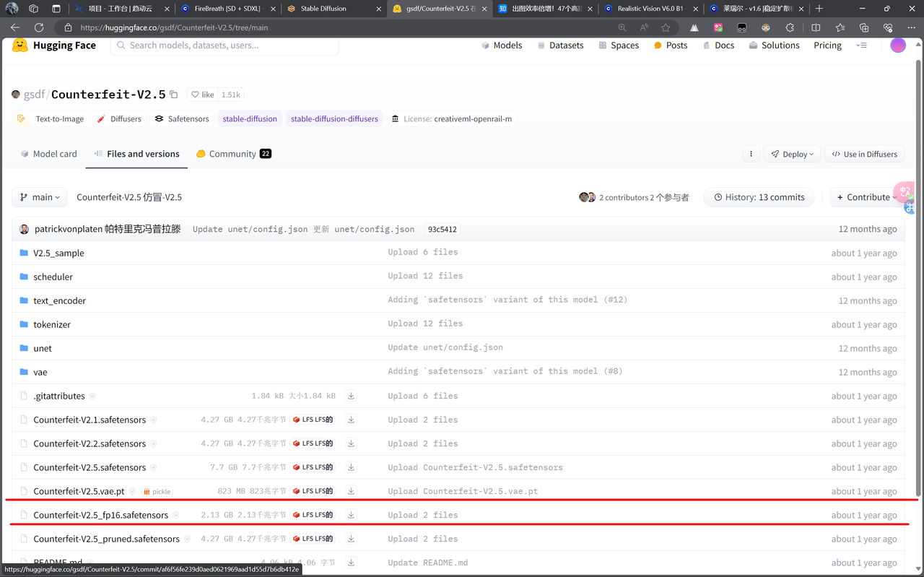Open the V2.5_sample folder
The width and height of the screenshot is (924, 577).
(x=58, y=253)
